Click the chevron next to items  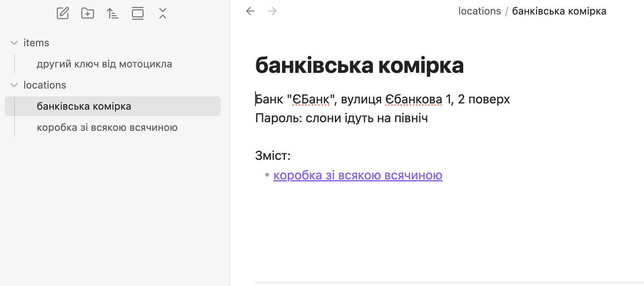[x=14, y=42]
